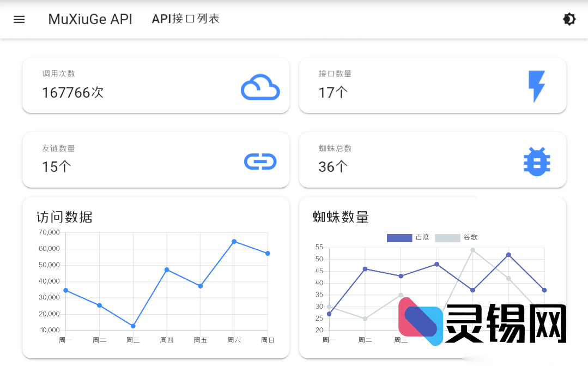Click the 调用次数 statistics card

156,85
